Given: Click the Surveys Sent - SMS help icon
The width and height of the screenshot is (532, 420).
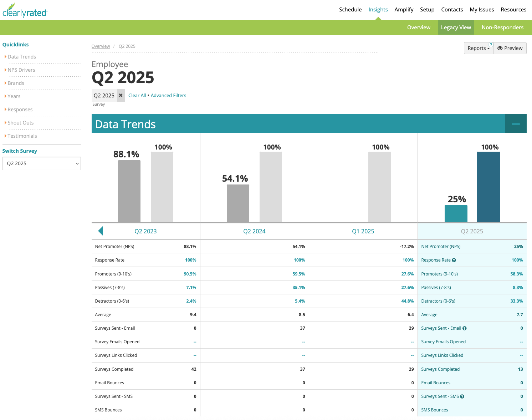Looking at the screenshot, I should (462, 396).
